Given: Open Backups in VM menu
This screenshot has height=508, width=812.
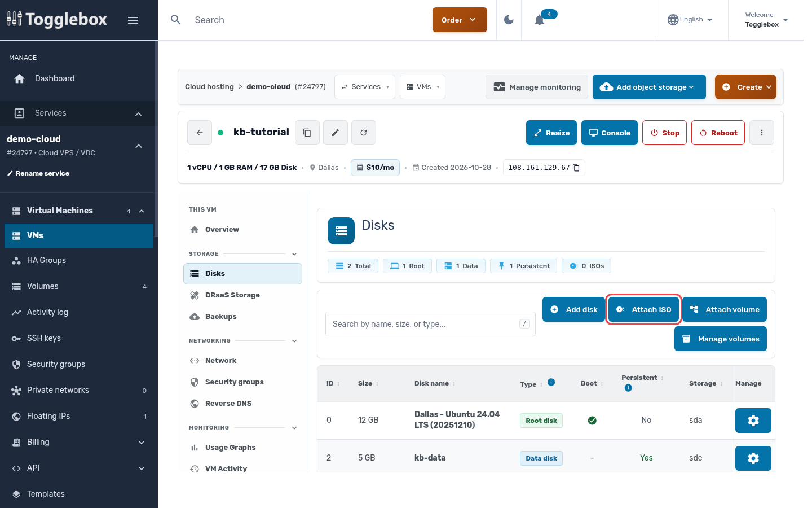Looking at the screenshot, I should pos(242,317).
